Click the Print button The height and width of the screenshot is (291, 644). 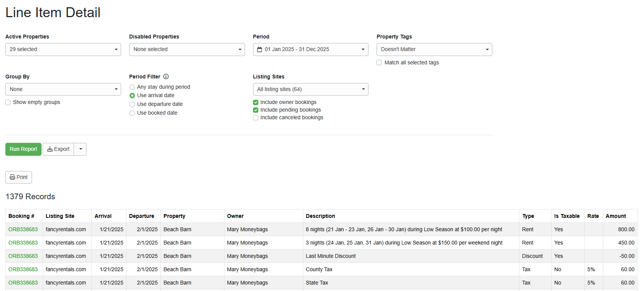click(x=19, y=177)
